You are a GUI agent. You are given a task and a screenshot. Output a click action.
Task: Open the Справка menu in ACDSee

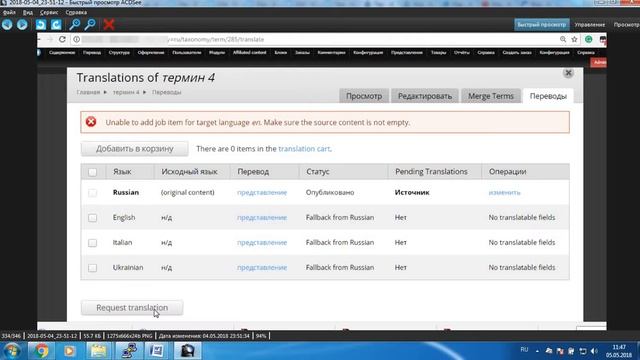click(76, 12)
